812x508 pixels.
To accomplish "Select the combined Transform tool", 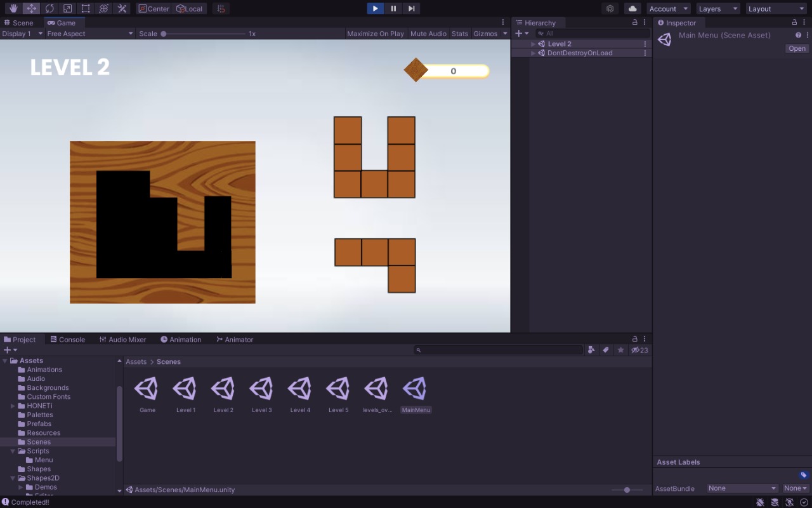I will [104, 8].
